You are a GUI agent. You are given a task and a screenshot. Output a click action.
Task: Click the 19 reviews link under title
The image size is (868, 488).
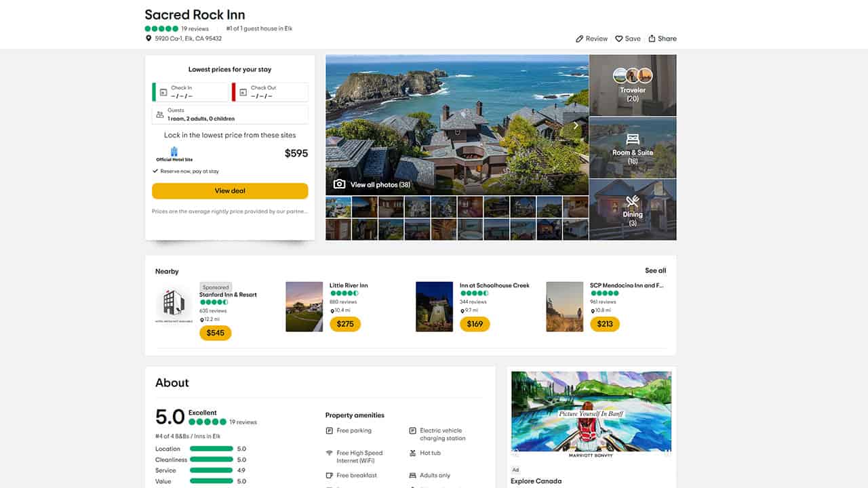195,29
